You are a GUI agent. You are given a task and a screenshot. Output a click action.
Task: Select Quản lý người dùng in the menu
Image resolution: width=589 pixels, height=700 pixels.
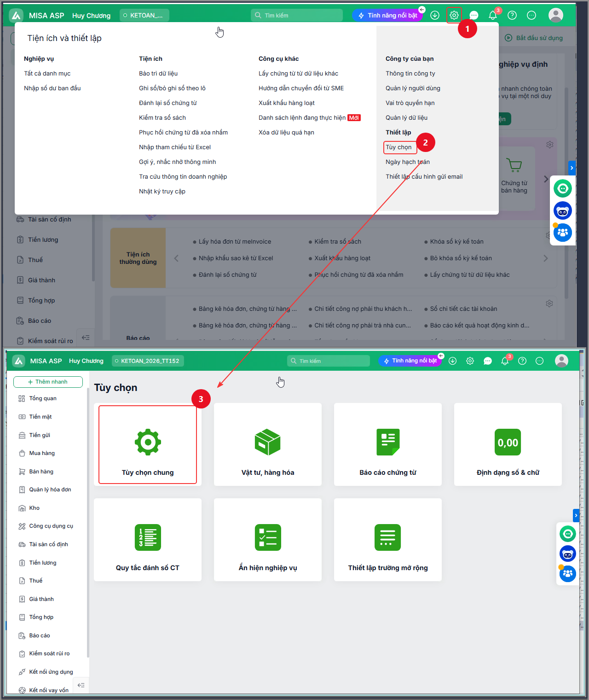pyautogui.click(x=413, y=88)
